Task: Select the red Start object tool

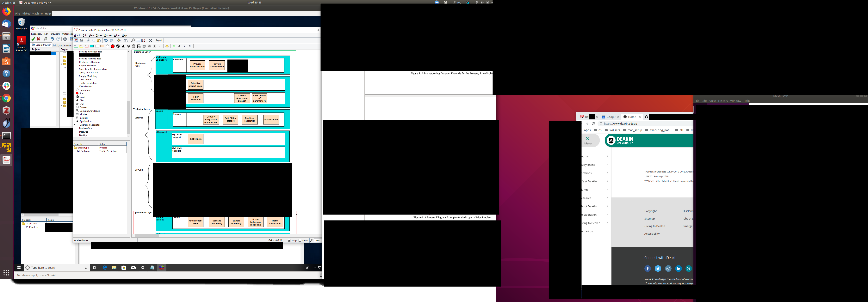Action: coord(113,46)
